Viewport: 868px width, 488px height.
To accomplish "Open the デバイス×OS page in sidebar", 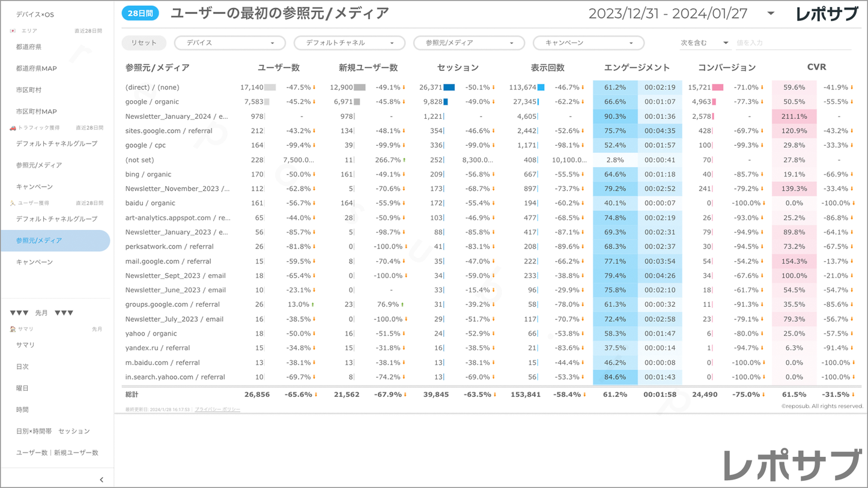I will tap(35, 14).
